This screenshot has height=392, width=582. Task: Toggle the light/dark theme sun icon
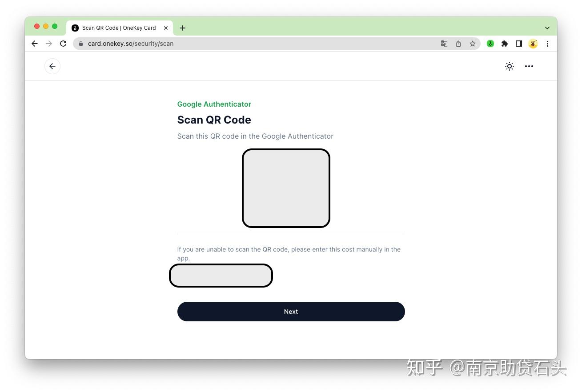pyautogui.click(x=510, y=66)
